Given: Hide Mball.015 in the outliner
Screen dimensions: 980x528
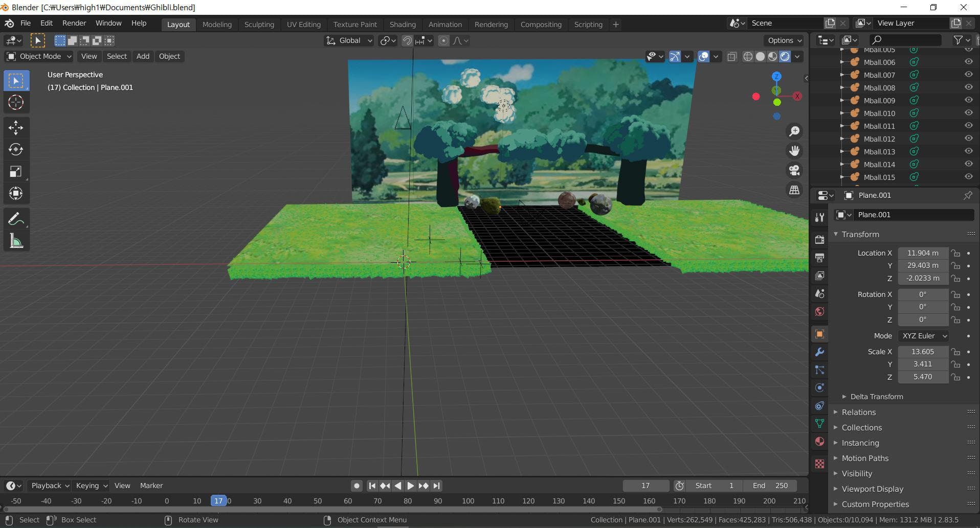Looking at the screenshot, I should pyautogui.click(x=968, y=177).
